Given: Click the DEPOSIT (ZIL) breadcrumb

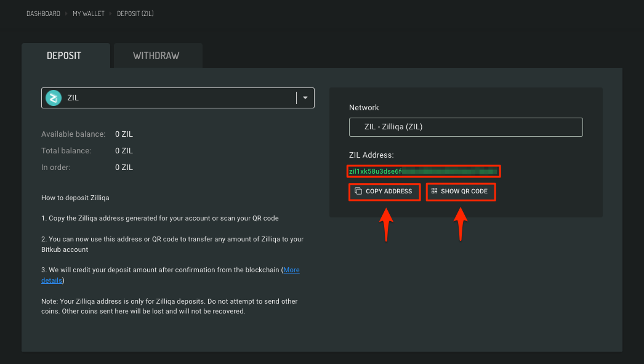Looking at the screenshot, I should tap(135, 14).
